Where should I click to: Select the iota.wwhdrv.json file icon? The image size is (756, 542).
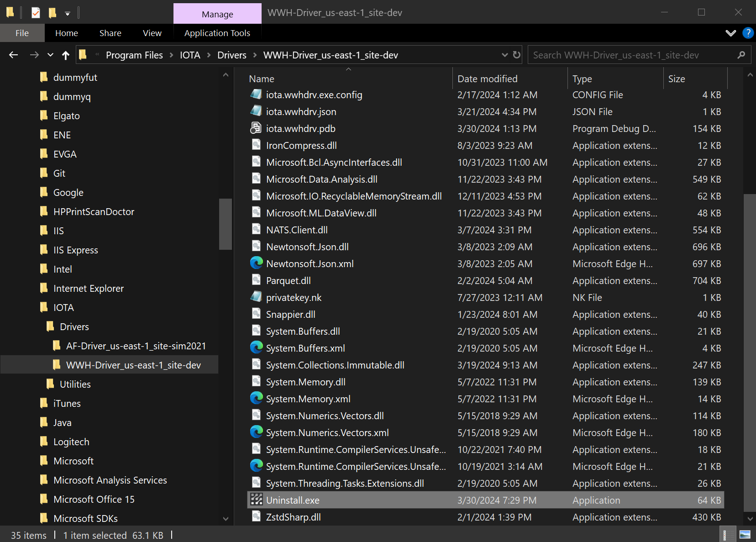click(256, 111)
